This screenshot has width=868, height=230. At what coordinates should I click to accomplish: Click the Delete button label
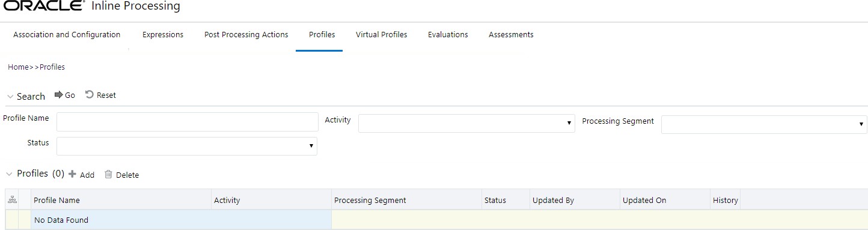pos(127,175)
